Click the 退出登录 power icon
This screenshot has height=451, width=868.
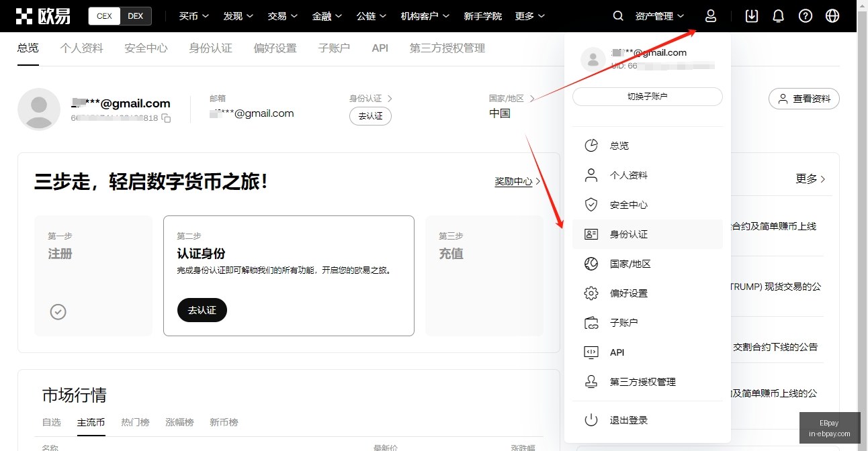591,420
